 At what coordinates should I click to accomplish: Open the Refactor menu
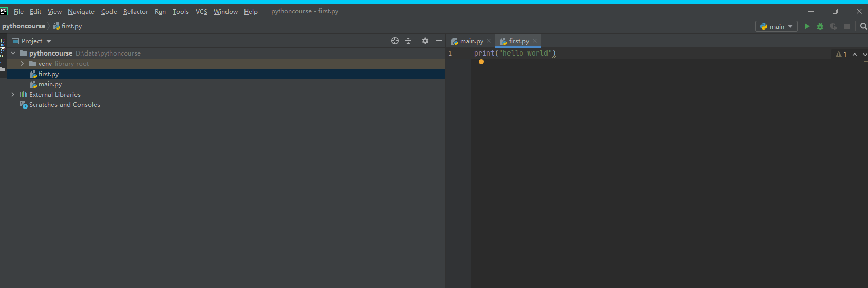(136, 11)
